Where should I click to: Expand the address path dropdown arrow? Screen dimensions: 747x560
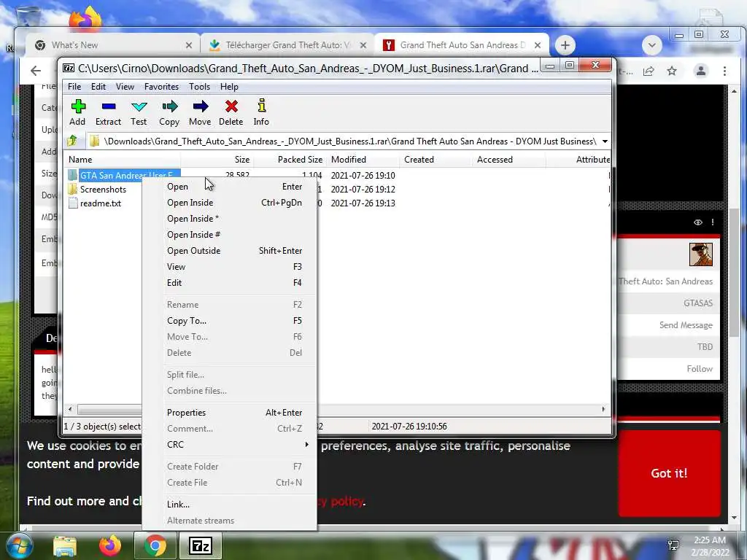coord(605,141)
